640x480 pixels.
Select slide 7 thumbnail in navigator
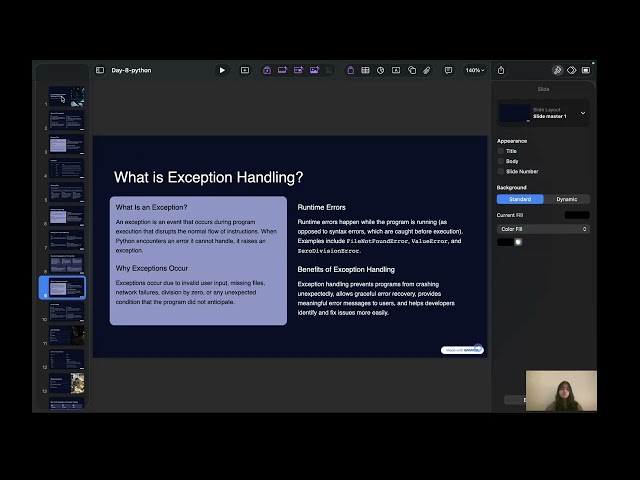pos(67,240)
